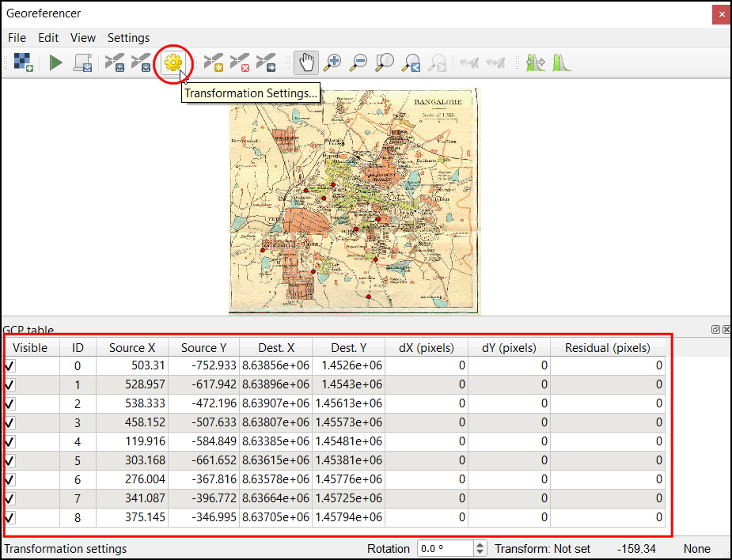
Task: Toggle Visible checkbox for GCP ID 2
Action: (x=9, y=403)
